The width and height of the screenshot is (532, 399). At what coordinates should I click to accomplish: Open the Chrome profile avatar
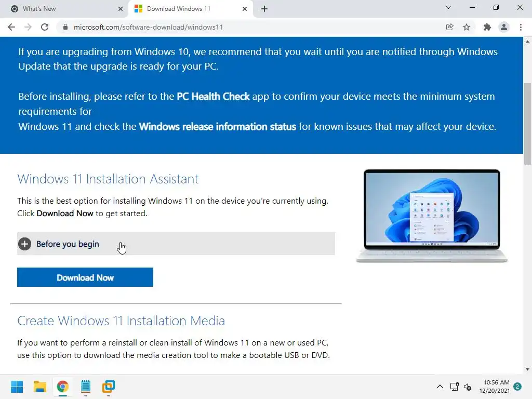pos(504,27)
